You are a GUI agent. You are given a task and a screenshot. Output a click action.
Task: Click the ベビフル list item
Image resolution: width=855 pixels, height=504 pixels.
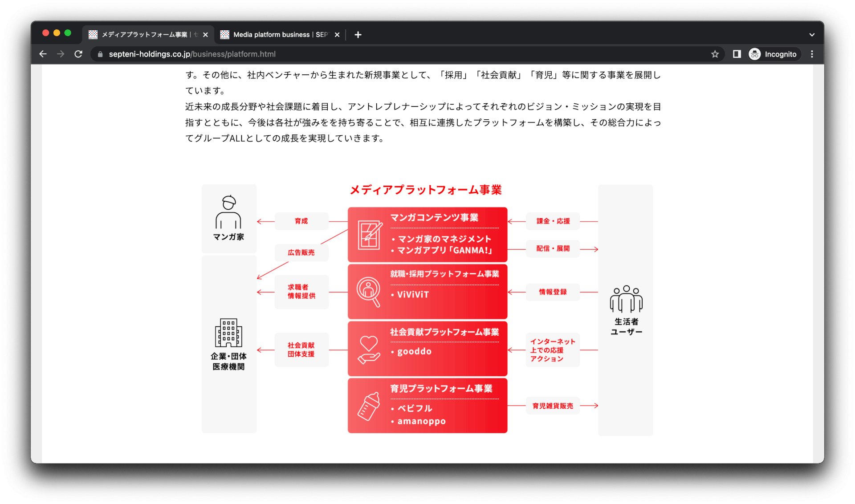[411, 408]
